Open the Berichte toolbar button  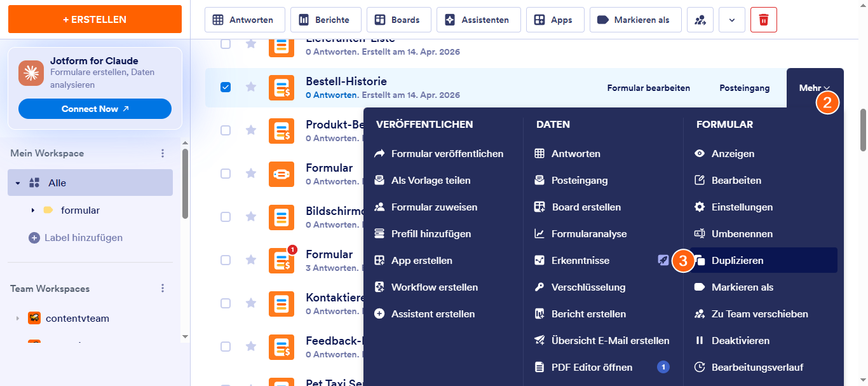(x=326, y=20)
